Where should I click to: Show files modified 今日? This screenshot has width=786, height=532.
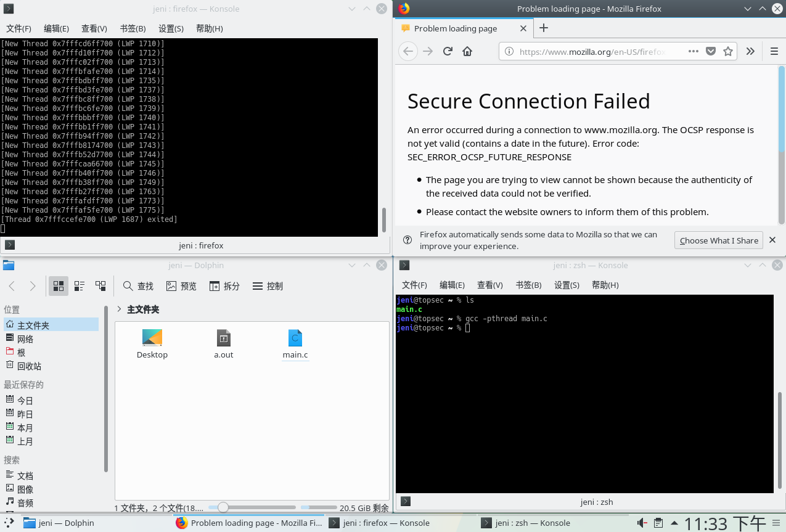51,400
